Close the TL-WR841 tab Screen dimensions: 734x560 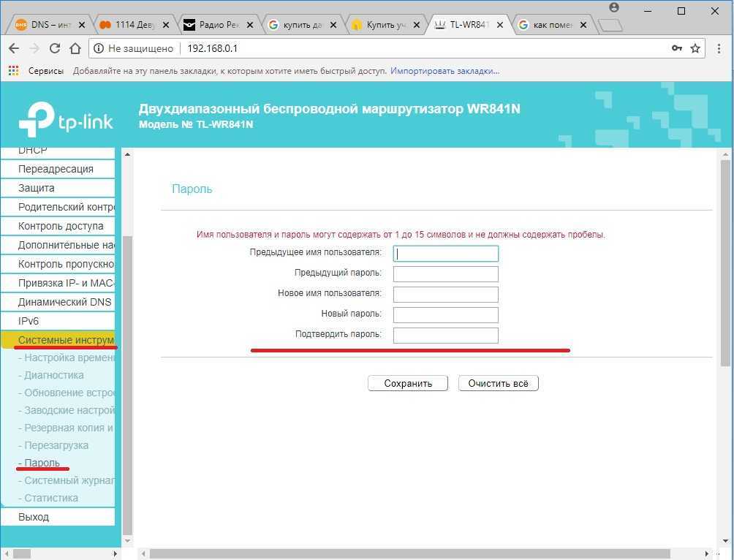[500, 25]
